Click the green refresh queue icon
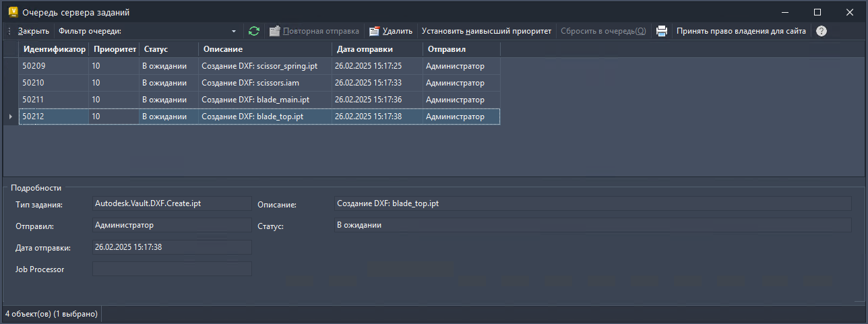Viewport: 868px width, 324px height. [253, 31]
